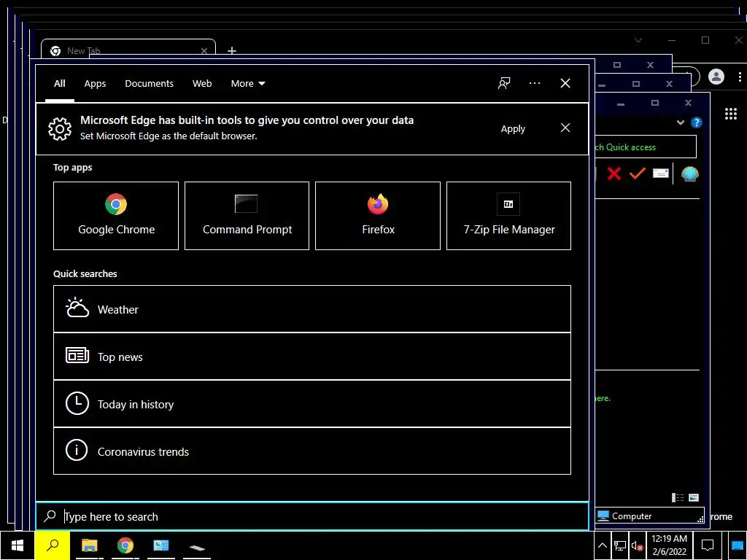The width and height of the screenshot is (747, 560).
Task: Click the gear icon in Edge banner
Action: (x=60, y=128)
